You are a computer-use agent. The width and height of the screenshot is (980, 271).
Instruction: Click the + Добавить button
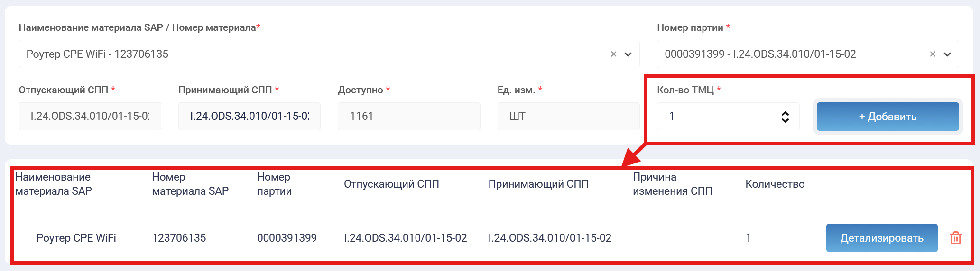click(x=888, y=117)
